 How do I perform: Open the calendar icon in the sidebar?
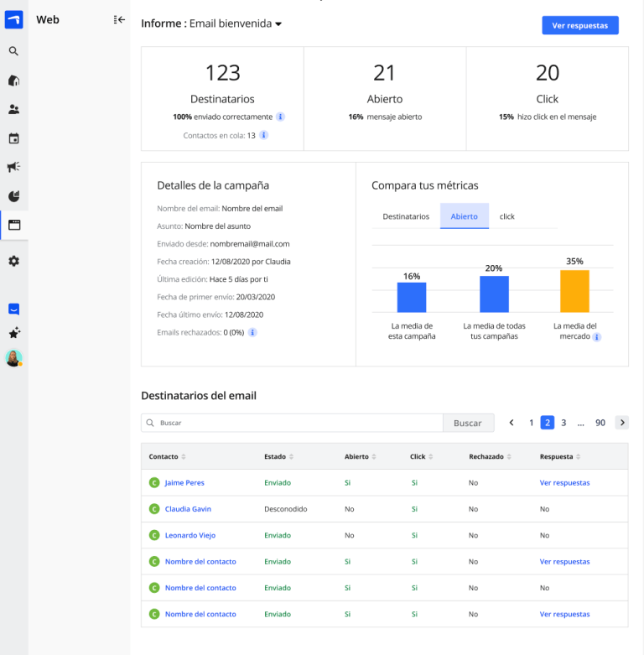(x=13, y=138)
